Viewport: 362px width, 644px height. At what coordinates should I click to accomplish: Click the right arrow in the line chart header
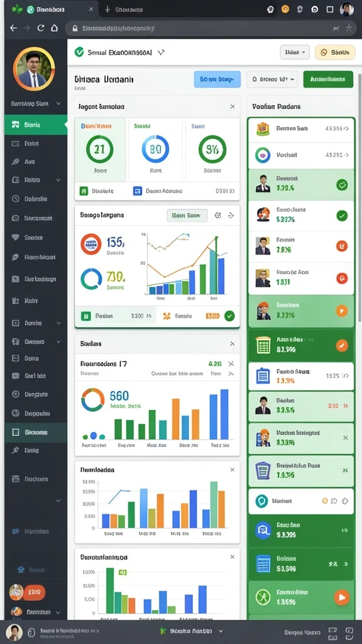coord(231,215)
